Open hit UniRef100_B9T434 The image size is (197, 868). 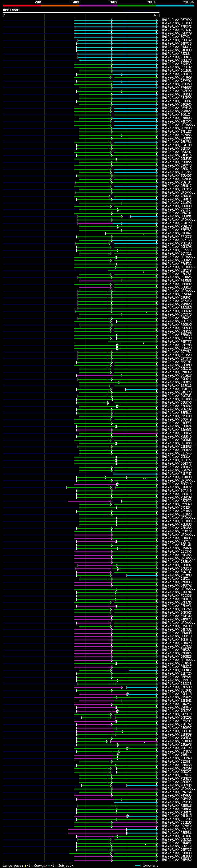(x=177, y=37)
